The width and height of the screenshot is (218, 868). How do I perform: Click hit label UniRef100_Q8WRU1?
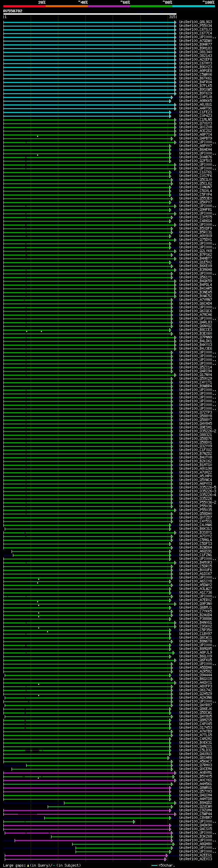tap(196, 788)
